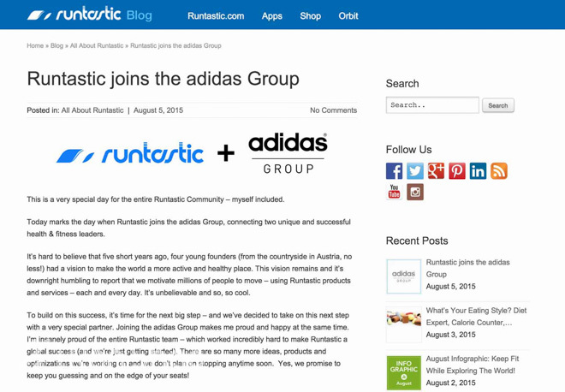
Task: Open the Orbit navigation item
Action: 348,16
